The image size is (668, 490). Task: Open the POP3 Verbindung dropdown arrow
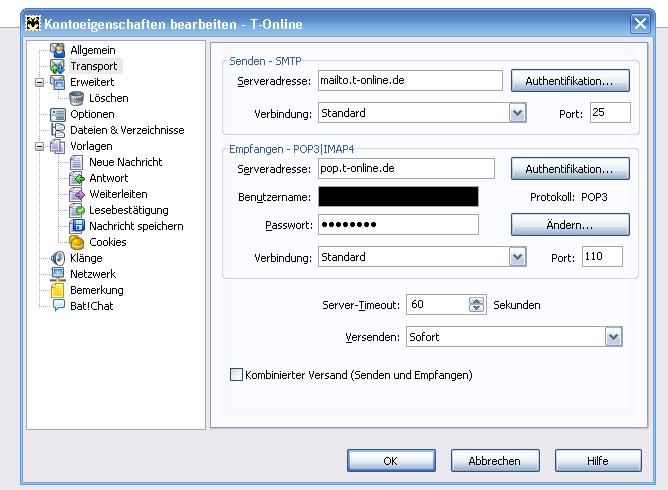[517, 257]
